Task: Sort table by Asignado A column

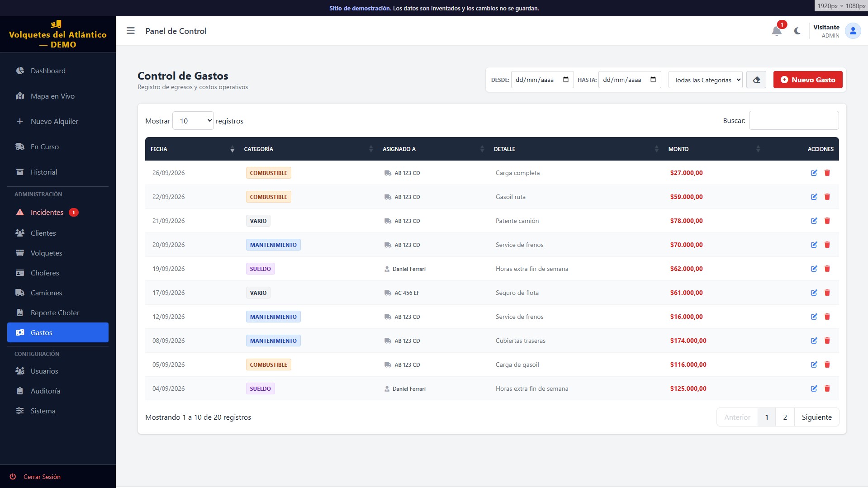Action: [x=432, y=149]
